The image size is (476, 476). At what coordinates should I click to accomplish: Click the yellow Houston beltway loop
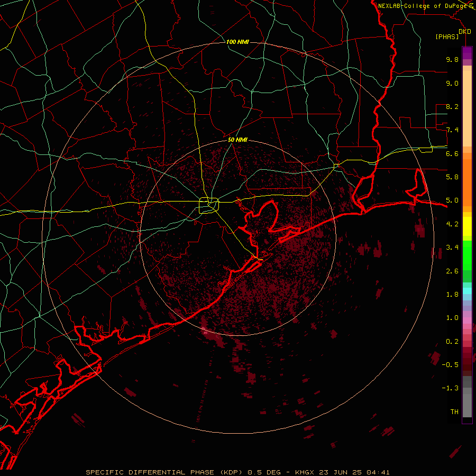[x=209, y=206]
